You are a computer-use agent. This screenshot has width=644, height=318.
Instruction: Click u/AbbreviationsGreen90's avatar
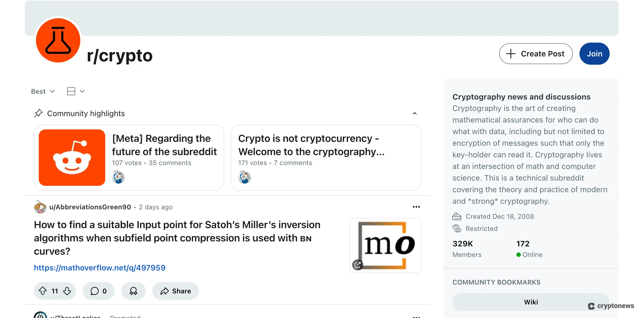40,207
